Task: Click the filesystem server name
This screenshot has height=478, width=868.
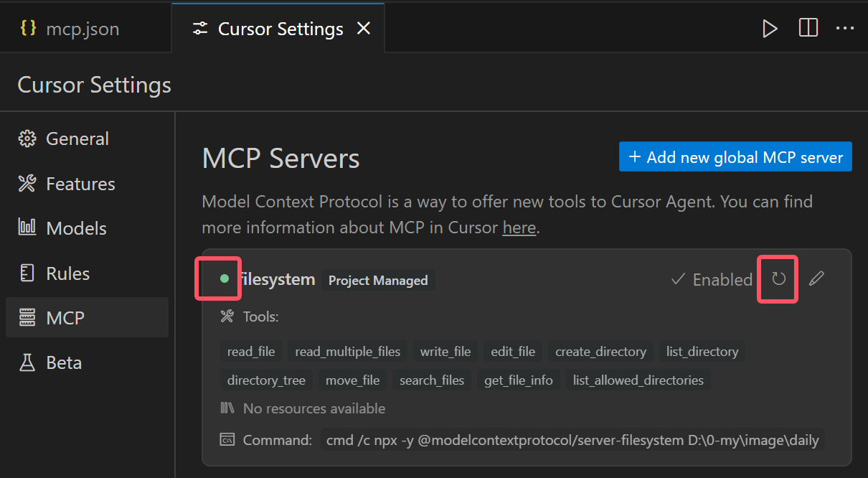Action: pyautogui.click(x=275, y=279)
